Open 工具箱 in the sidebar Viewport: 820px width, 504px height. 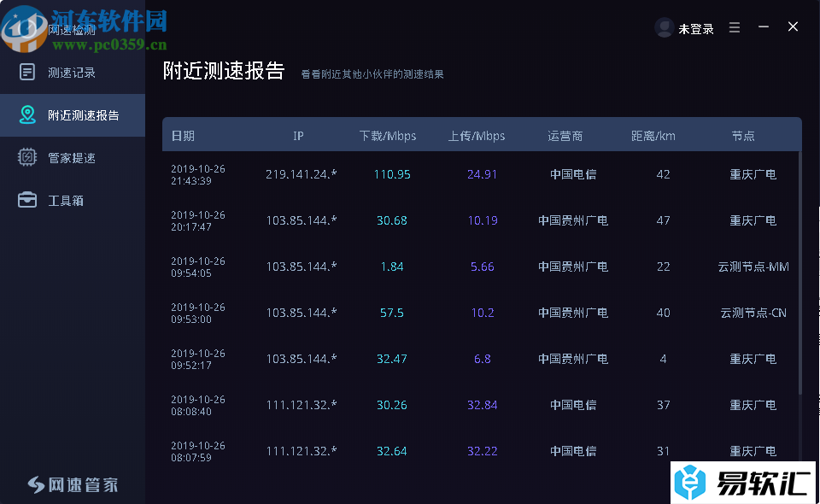(x=73, y=201)
